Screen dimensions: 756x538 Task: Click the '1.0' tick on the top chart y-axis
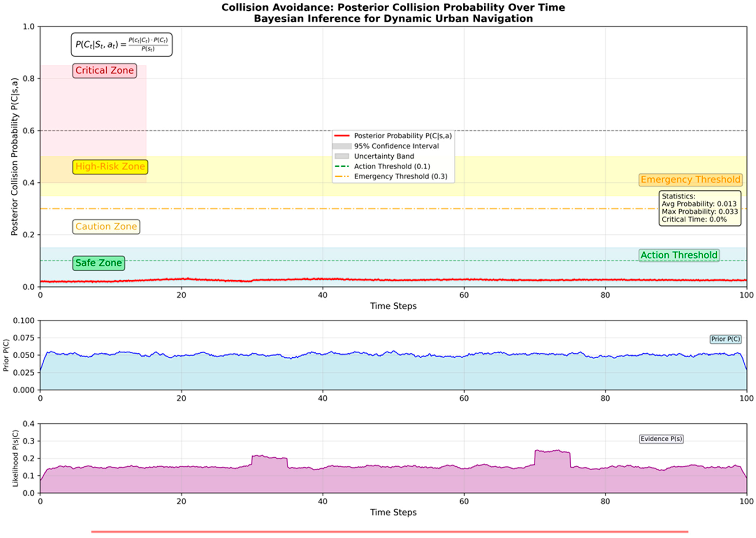coord(29,26)
